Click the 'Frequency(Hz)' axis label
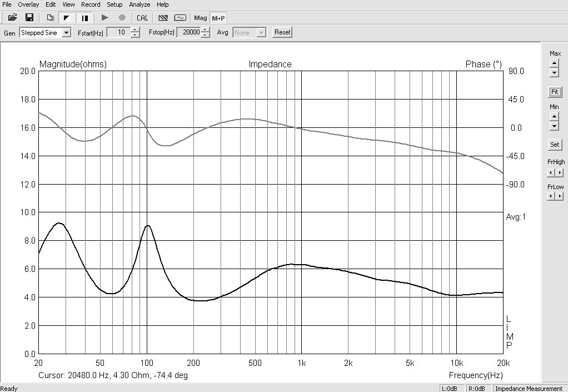This screenshot has height=392, width=568. point(476,375)
